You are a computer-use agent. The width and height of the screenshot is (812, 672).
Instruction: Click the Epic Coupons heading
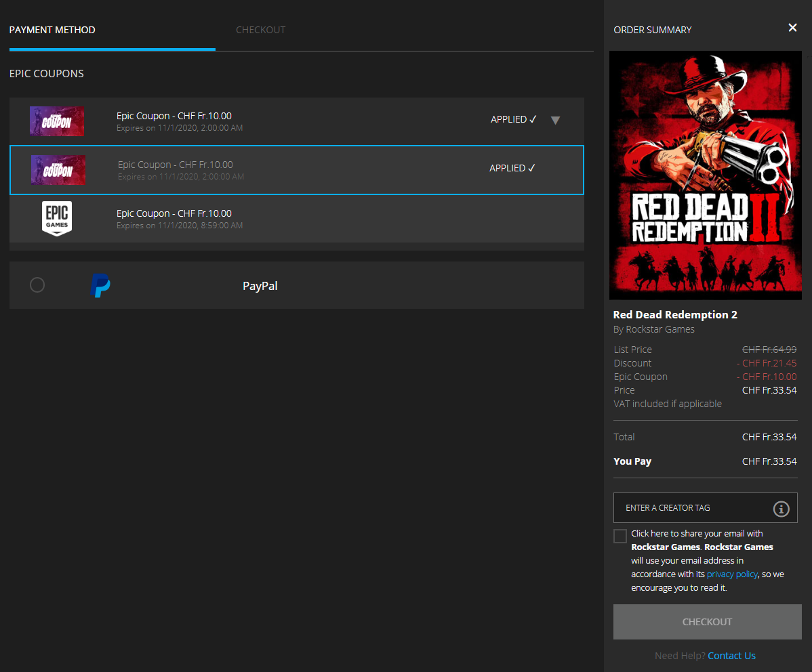pyautogui.click(x=47, y=74)
